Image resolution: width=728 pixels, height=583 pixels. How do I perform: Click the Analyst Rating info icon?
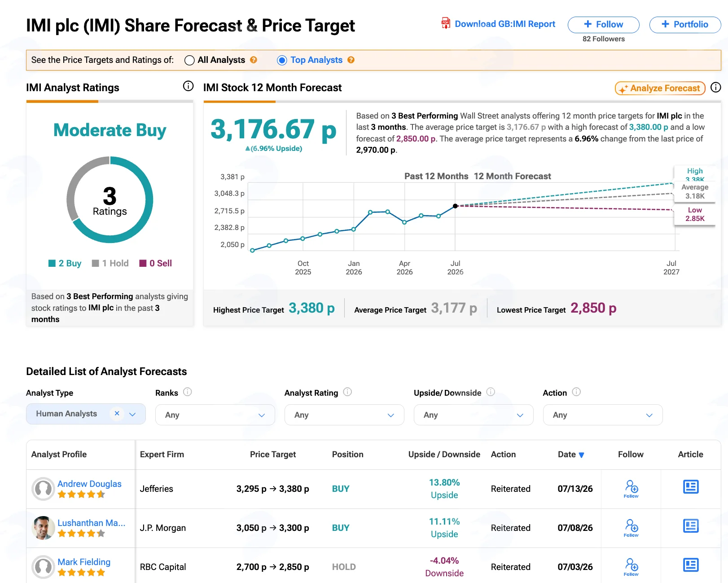[x=347, y=392]
